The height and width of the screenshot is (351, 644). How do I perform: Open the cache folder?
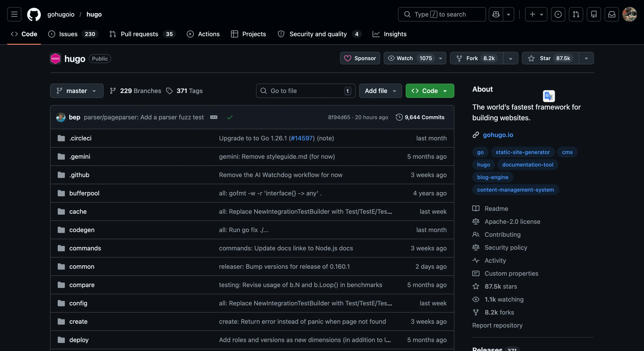[78, 211]
